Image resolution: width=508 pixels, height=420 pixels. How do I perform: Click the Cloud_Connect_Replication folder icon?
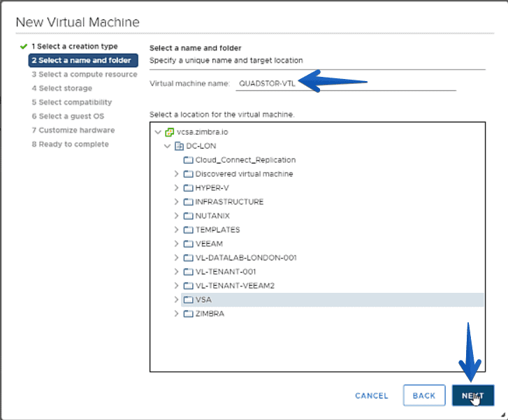pos(188,160)
